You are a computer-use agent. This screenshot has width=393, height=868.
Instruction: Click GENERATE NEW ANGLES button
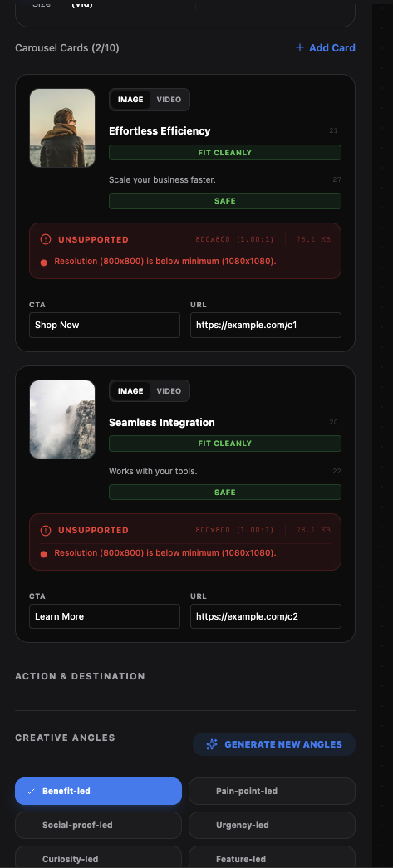[x=274, y=744]
